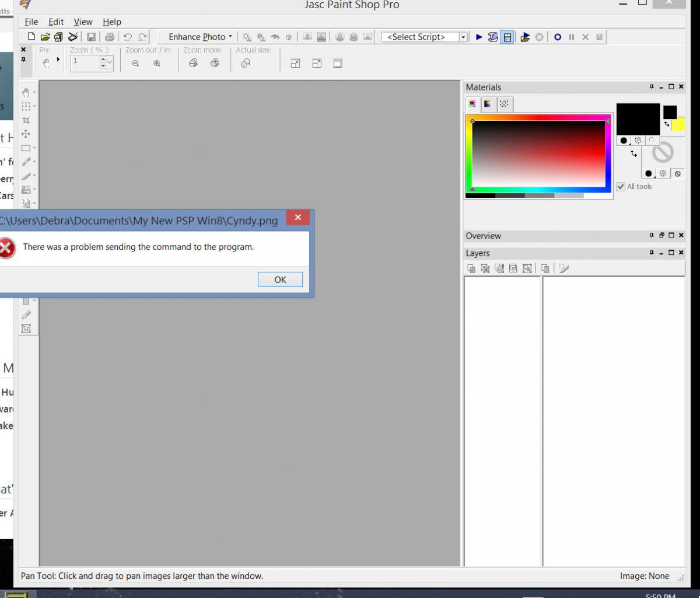This screenshot has width=700, height=598.
Task: Pin the Overview palette
Action: coord(652,236)
